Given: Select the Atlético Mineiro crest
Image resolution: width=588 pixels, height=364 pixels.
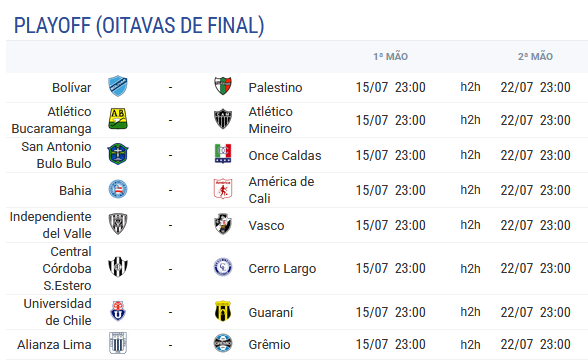Looking at the screenshot, I should tap(223, 119).
